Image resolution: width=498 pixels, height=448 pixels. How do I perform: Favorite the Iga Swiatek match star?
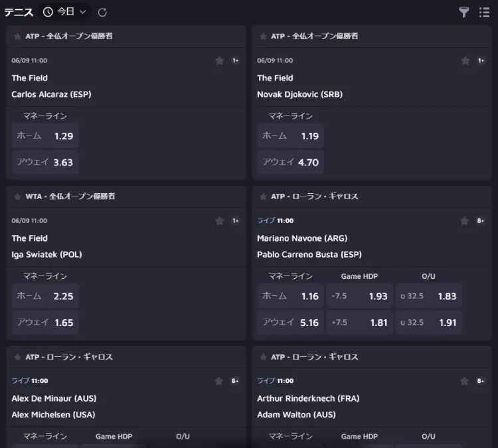click(x=220, y=220)
